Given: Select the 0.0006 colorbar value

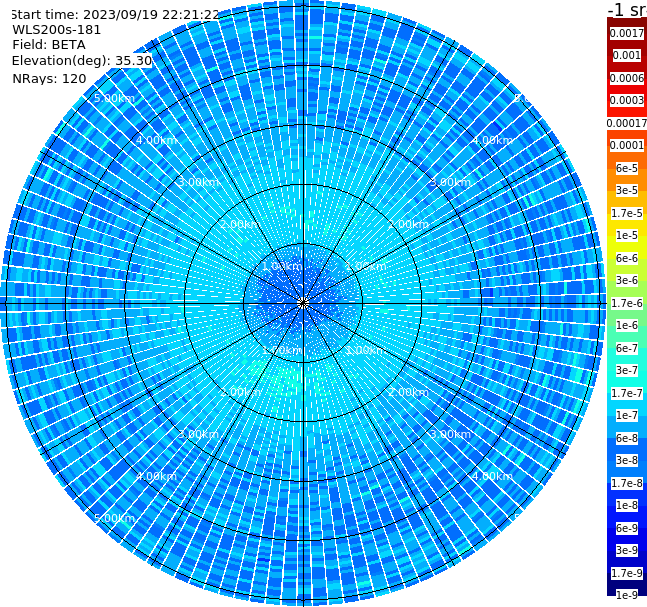Looking at the screenshot, I should [x=627, y=78].
